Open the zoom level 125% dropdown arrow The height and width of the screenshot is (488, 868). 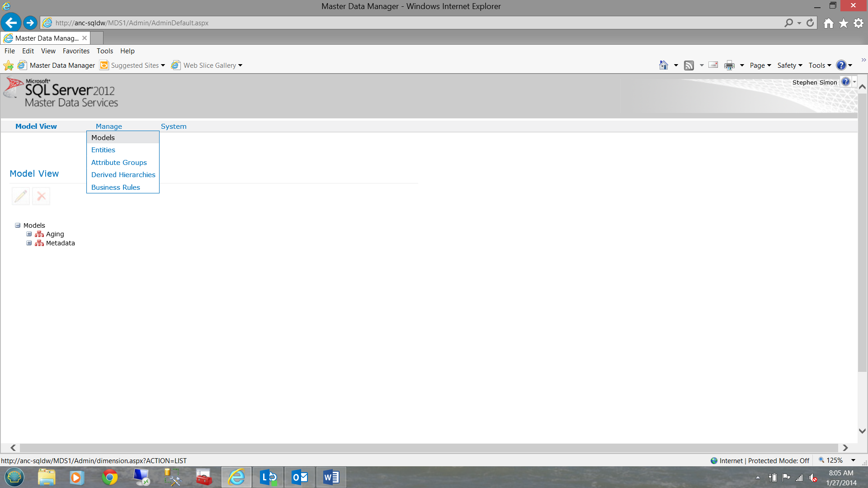[x=853, y=460]
